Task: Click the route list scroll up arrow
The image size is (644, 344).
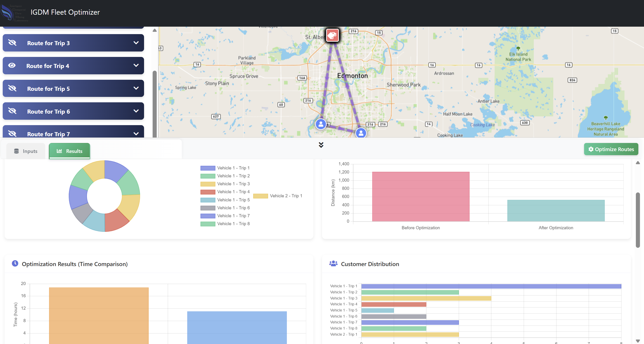Action: point(154,30)
